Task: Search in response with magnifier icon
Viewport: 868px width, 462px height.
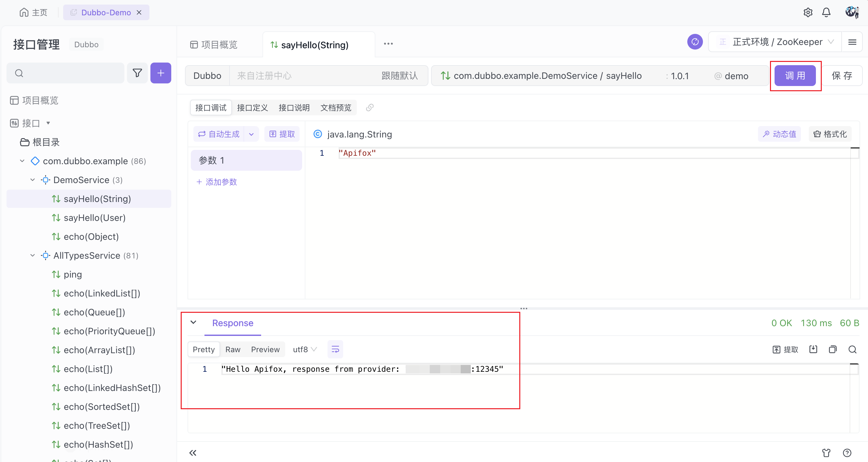Action: (x=852, y=349)
